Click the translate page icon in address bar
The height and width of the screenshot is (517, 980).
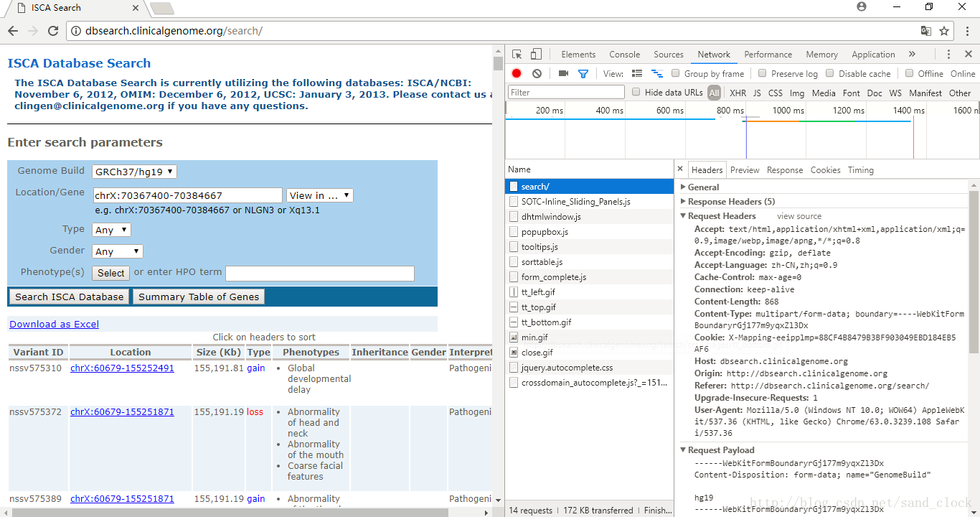pyautogui.click(x=926, y=31)
